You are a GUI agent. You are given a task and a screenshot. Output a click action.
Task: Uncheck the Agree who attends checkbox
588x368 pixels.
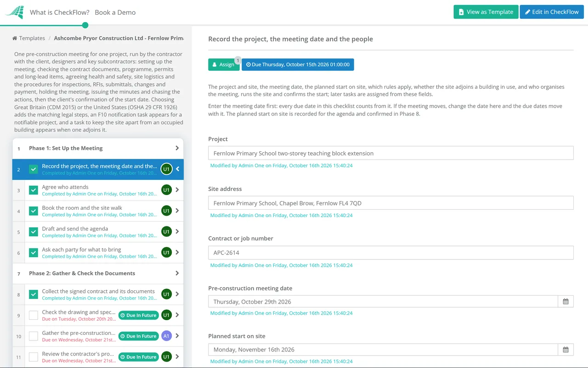(34, 190)
